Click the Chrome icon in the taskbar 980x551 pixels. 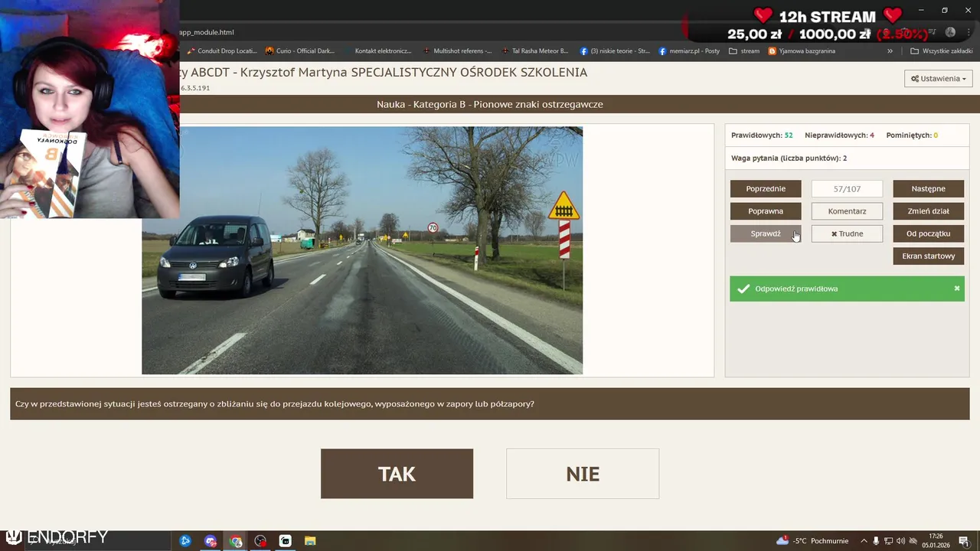pos(236,541)
